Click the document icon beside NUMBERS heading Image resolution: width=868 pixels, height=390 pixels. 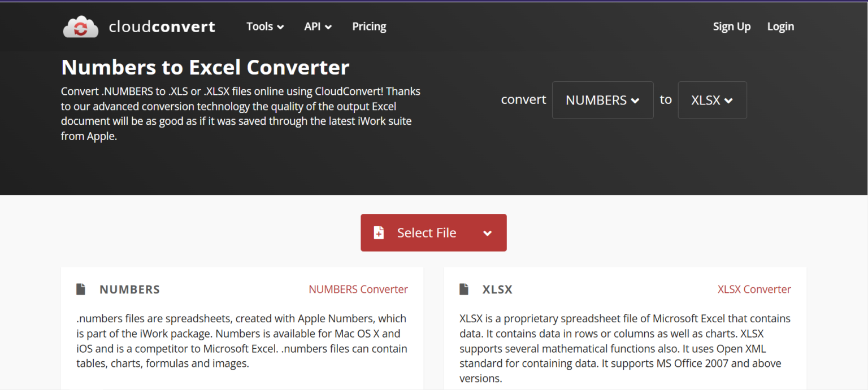pyautogui.click(x=81, y=290)
